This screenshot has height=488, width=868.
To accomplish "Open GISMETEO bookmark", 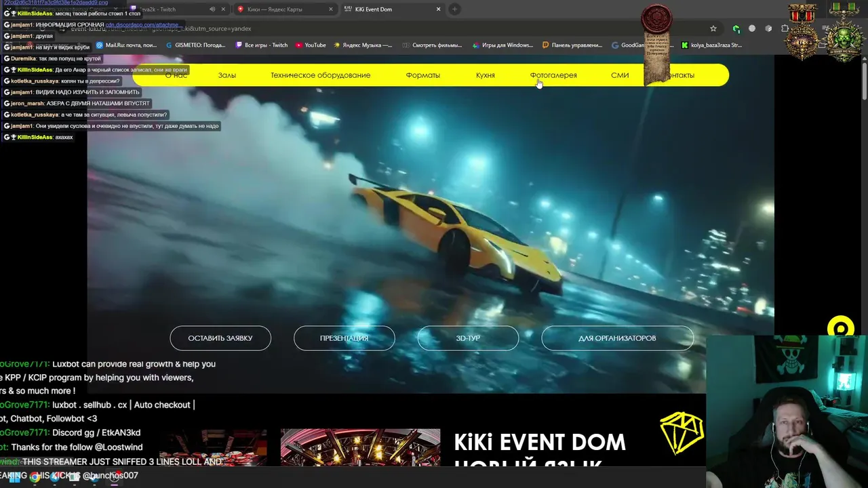I will tap(195, 45).
